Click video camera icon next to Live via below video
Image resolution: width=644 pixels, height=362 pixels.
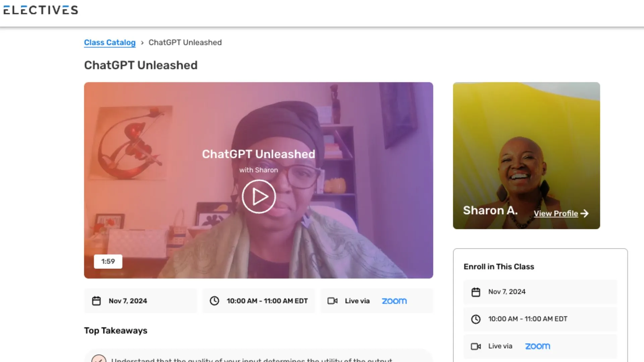coord(332,301)
